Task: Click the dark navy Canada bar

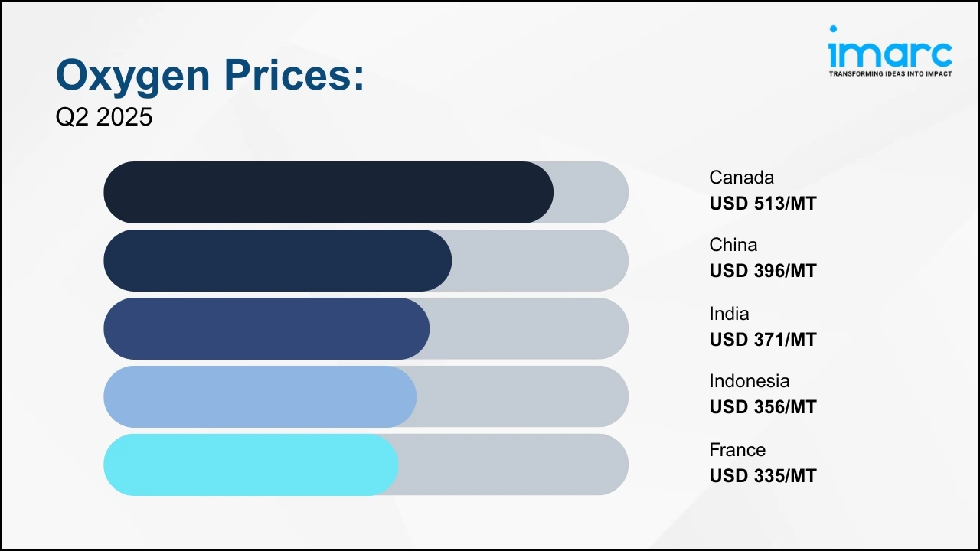Action: 328,192
